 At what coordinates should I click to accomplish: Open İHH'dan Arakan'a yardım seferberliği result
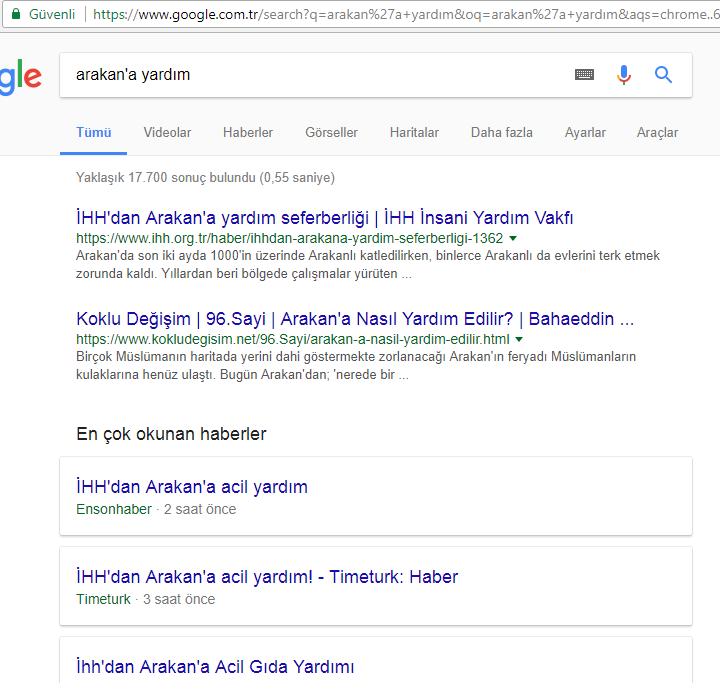click(x=324, y=218)
